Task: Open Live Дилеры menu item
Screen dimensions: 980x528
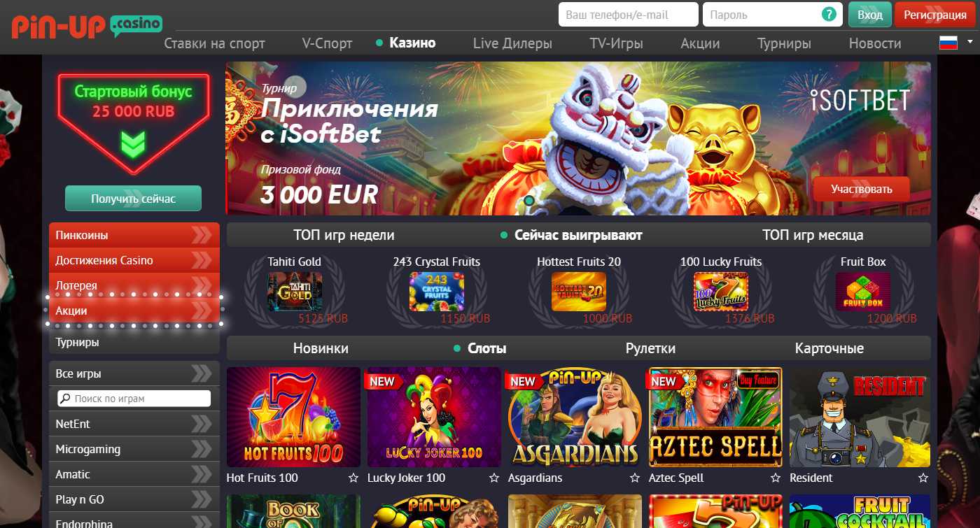Action: (x=512, y=43)
